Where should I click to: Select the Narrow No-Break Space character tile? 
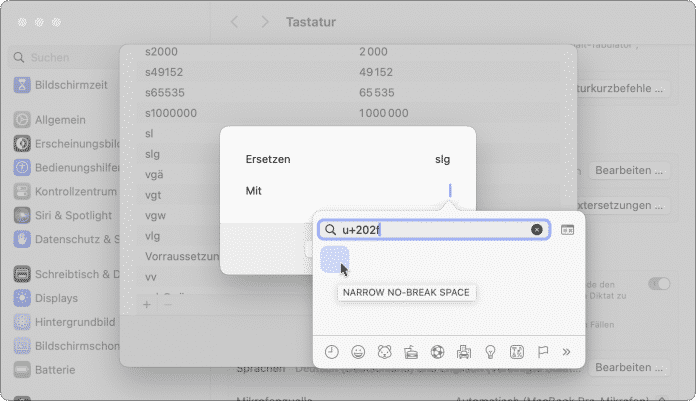335,259
